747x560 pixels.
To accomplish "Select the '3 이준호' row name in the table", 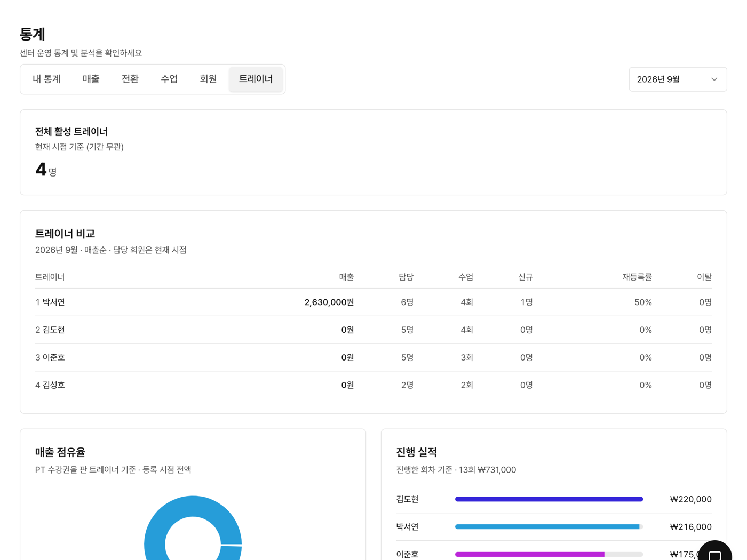I will 50,358.
